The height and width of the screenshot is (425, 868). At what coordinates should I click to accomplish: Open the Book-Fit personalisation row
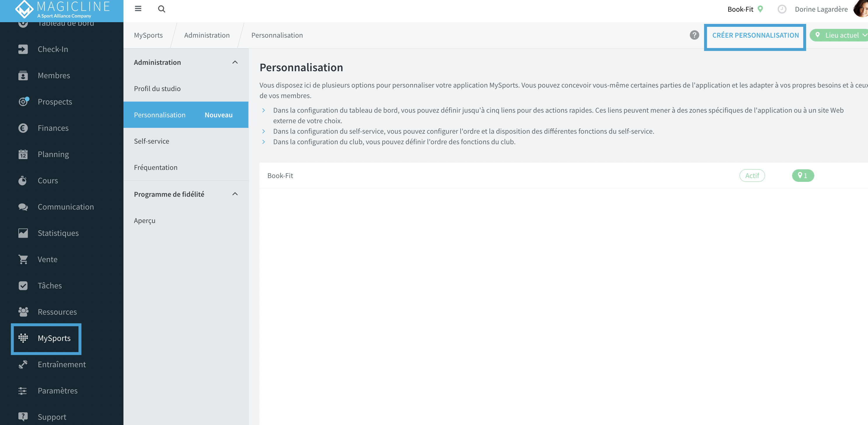pos(563,176)
